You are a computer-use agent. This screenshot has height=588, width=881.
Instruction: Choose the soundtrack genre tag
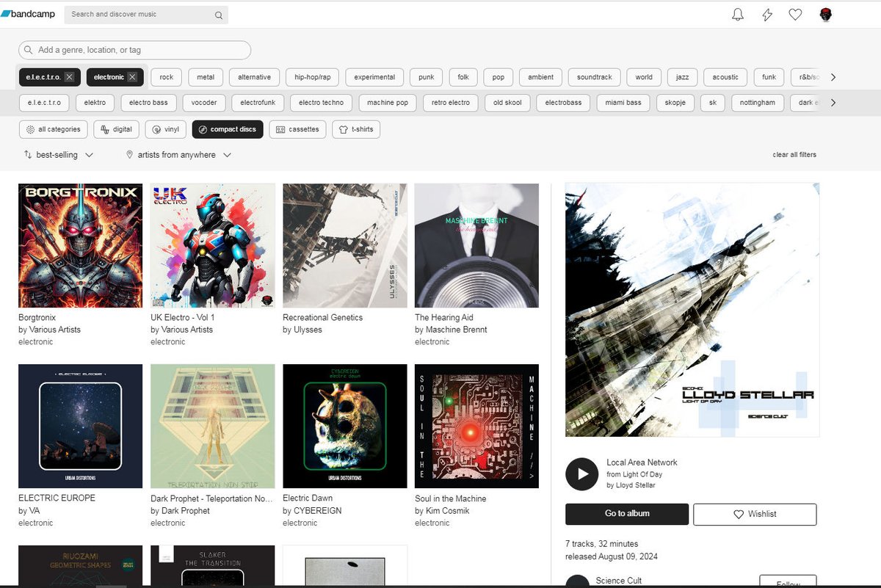(x=595, y=77)
